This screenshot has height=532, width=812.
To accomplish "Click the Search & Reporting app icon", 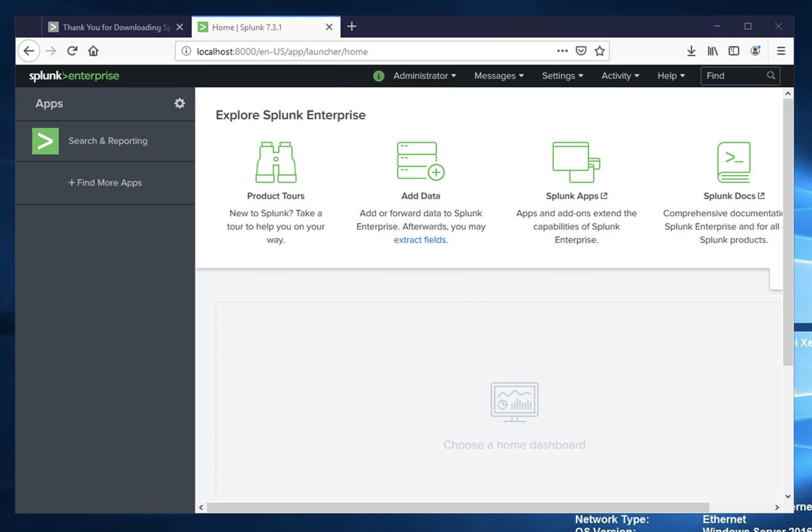I will (x=45, y=141).
